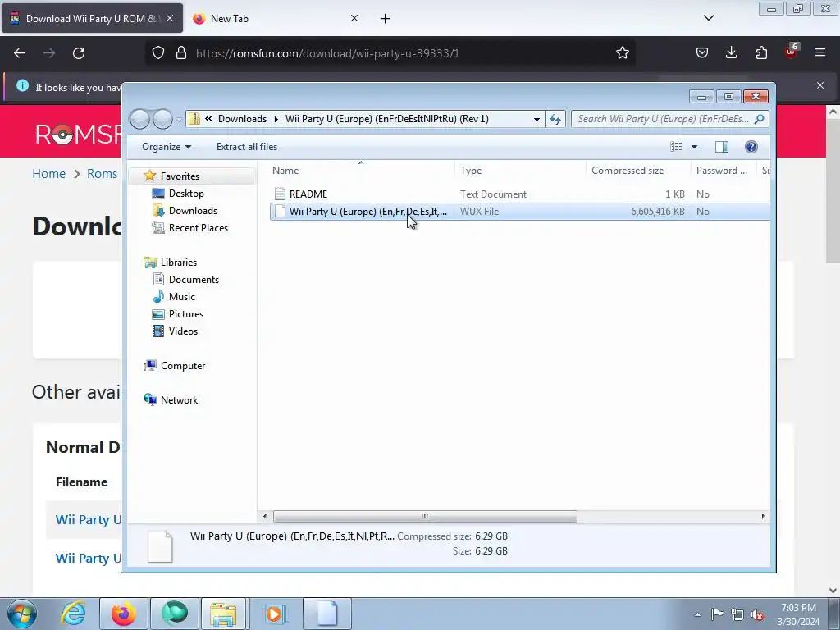Click the Home breadcrumb link

pyautogui.click(x=48, y=174)
